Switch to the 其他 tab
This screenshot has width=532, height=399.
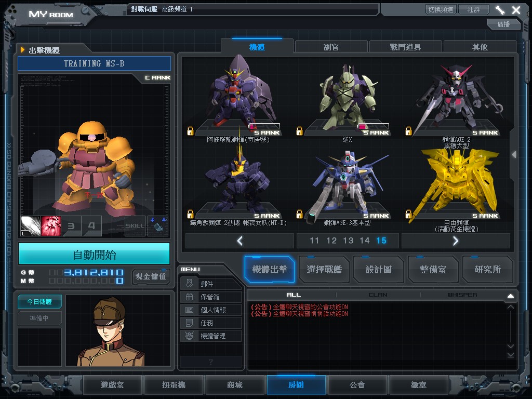click(480, 47)
